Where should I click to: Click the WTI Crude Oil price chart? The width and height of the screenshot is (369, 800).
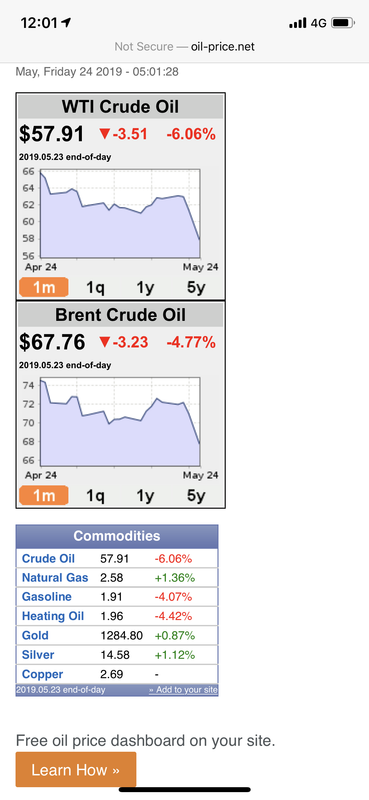119,213
